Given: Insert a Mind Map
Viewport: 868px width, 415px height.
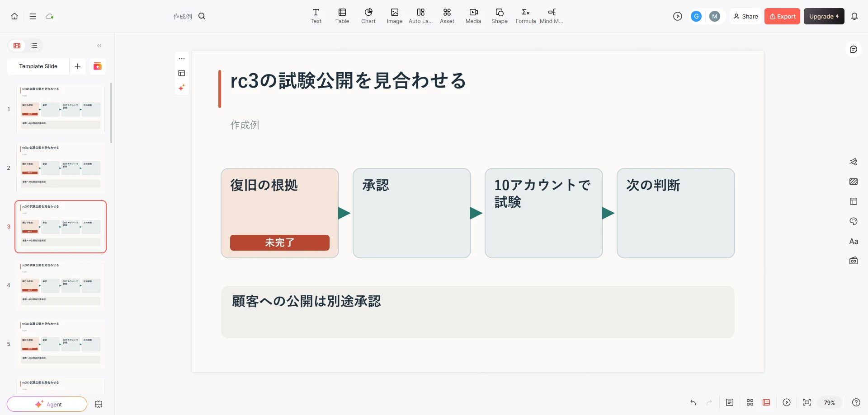Looking at the screenshot, I should pos(552,16).
